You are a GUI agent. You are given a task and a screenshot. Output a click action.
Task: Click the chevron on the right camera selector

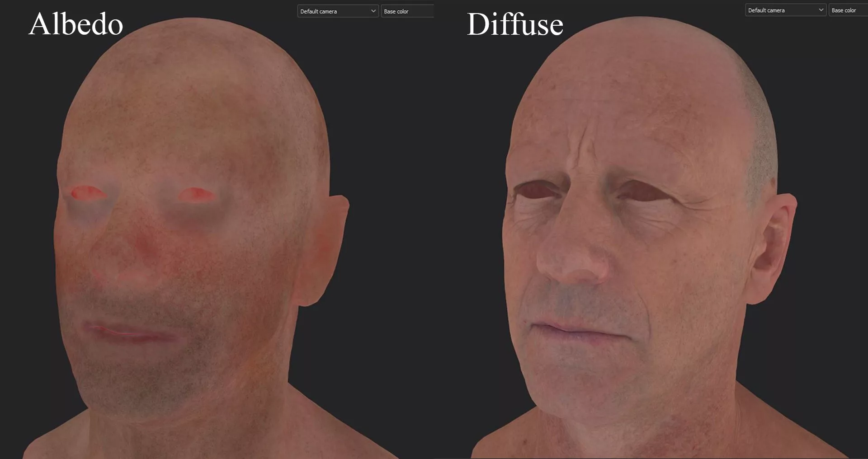(x=821, y=9)
